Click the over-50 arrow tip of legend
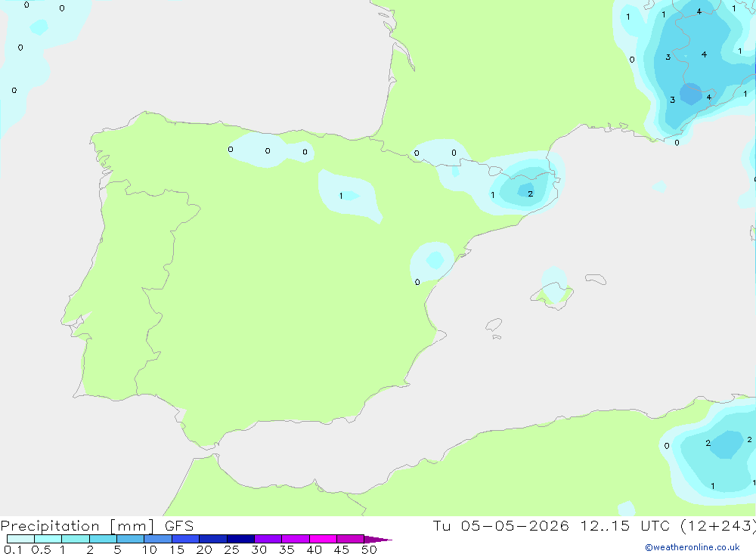Image resolution: width=756 pixels, height=554 pixels. [378, 539]
